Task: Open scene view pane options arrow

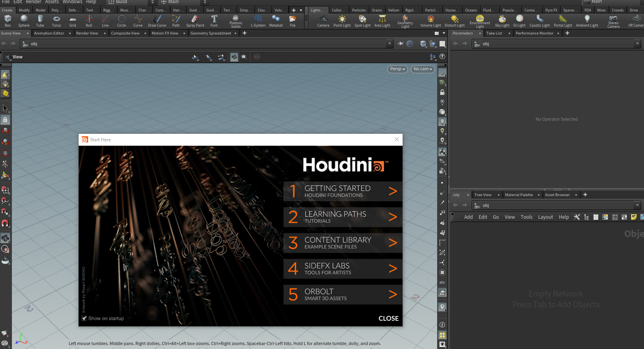Action: (444, 33)
